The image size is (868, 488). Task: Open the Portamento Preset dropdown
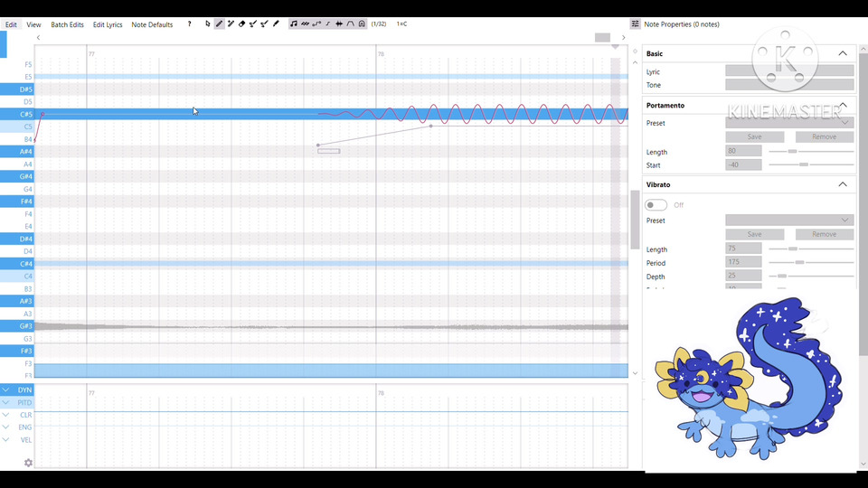tap(789, 123)
